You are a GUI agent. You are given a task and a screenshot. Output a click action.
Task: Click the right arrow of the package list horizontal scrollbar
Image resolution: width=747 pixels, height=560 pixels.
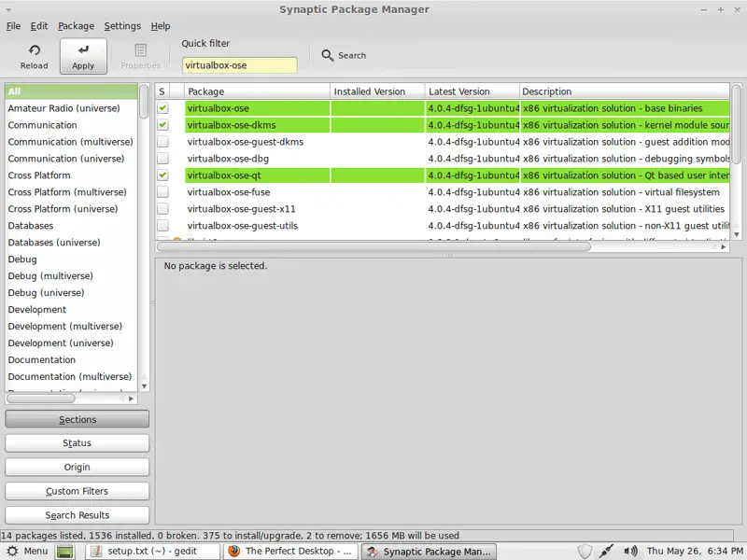pos(724,246)
